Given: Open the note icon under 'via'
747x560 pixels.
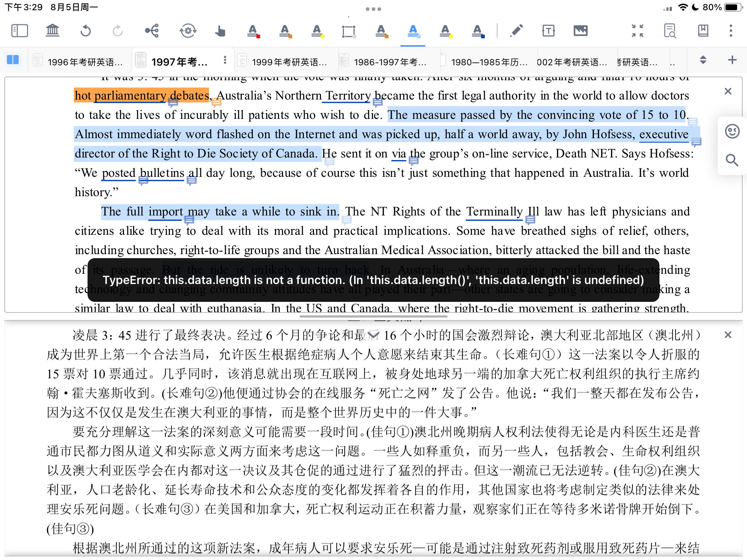Looking at the screenshot, I should pyautogui.click(x=413, y=160).
